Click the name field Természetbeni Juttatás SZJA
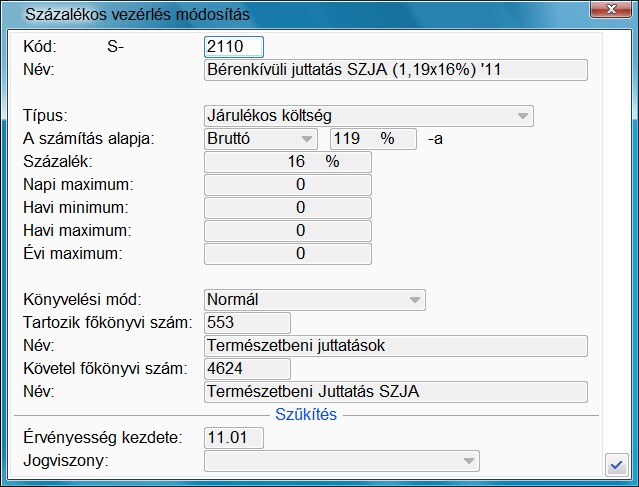The height and width of the screenshot is (487, 639). [396, 392]
